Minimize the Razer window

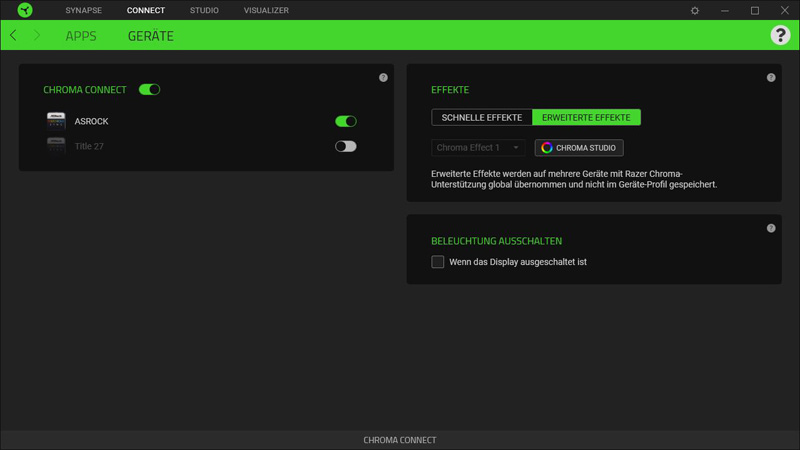click(724, 10)
